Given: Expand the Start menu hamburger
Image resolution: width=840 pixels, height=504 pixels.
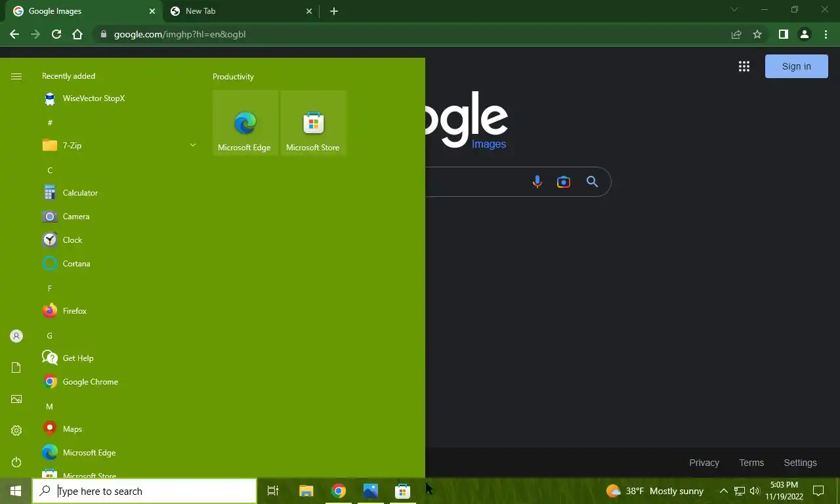Looking at the screenshot, I should click(x=16, y=77).
